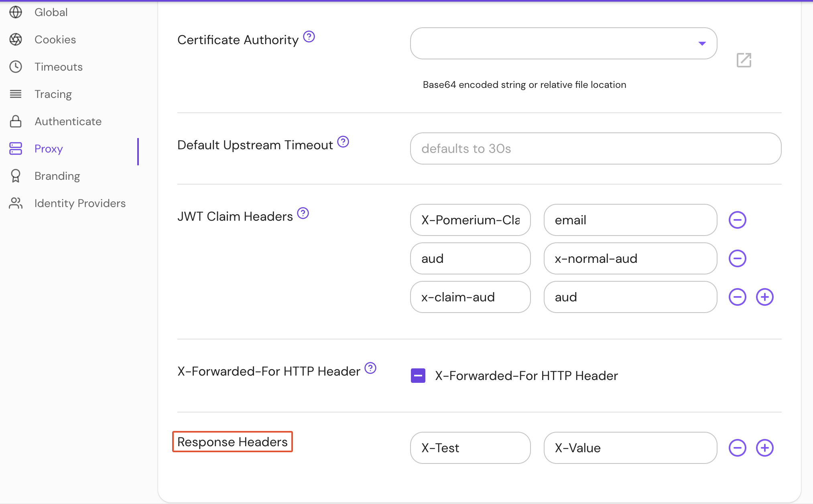Click the certificate external-link icon
The image size is (813, 504).
[x=744, y=60]
